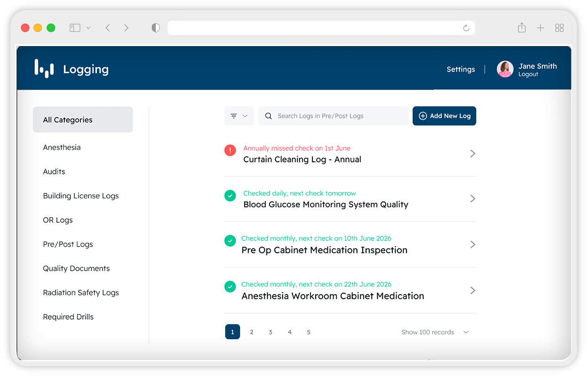Open Settings in the header

pyautogui.click(x=461, y=69)
